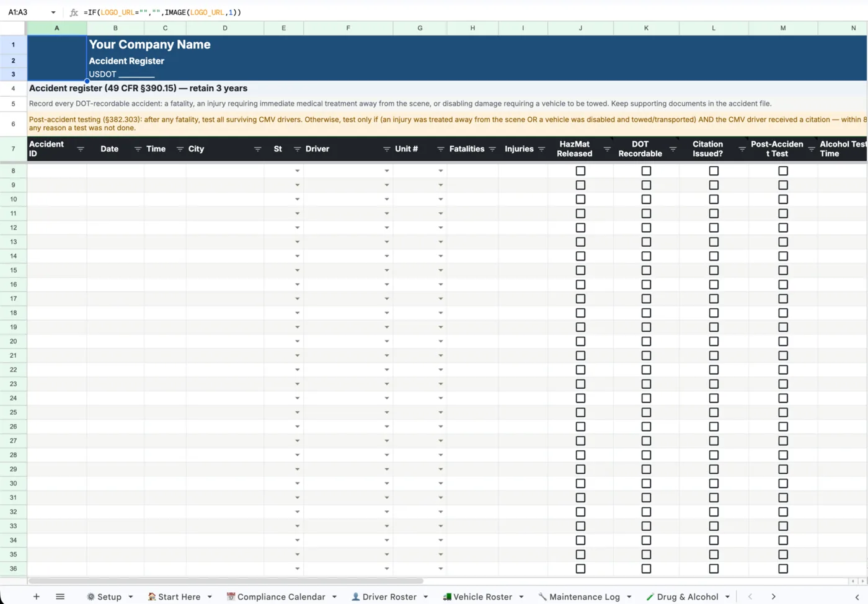Select the 'Accident Register' title cell
868x604 pixels.
126,61
